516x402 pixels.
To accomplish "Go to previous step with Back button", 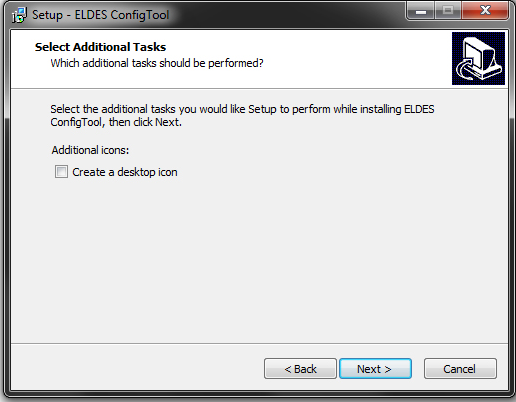I will click(x=300, y=369).
